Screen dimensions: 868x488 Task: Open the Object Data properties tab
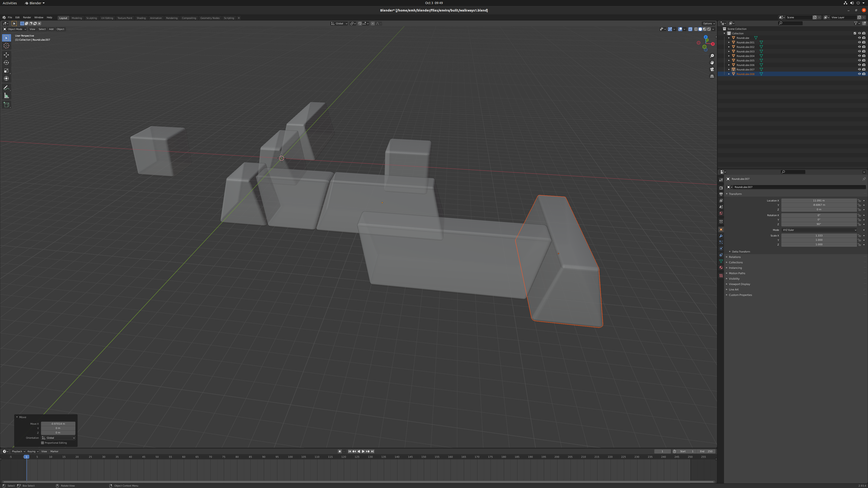tap(721, 261)
